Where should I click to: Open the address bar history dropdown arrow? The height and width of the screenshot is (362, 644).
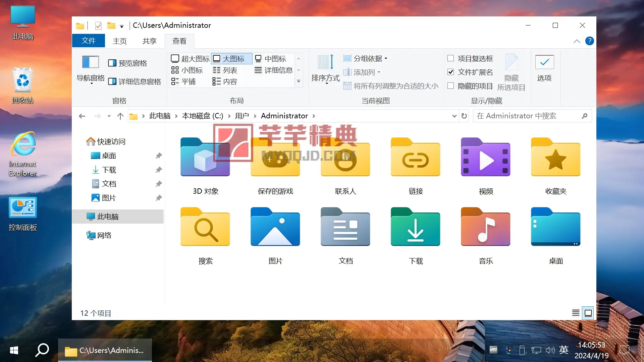point(454,116)
